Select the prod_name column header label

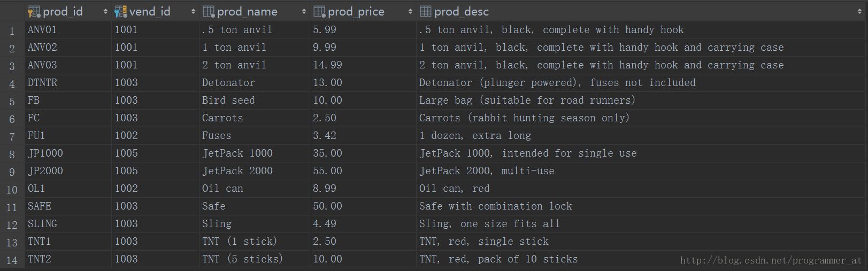(247, 11)
